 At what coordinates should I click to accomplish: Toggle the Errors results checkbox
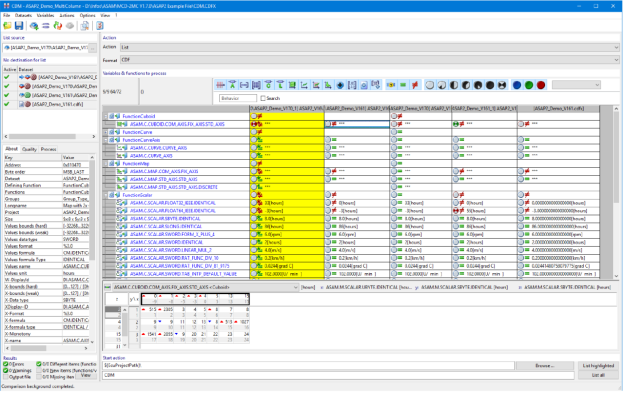[6, 364]
